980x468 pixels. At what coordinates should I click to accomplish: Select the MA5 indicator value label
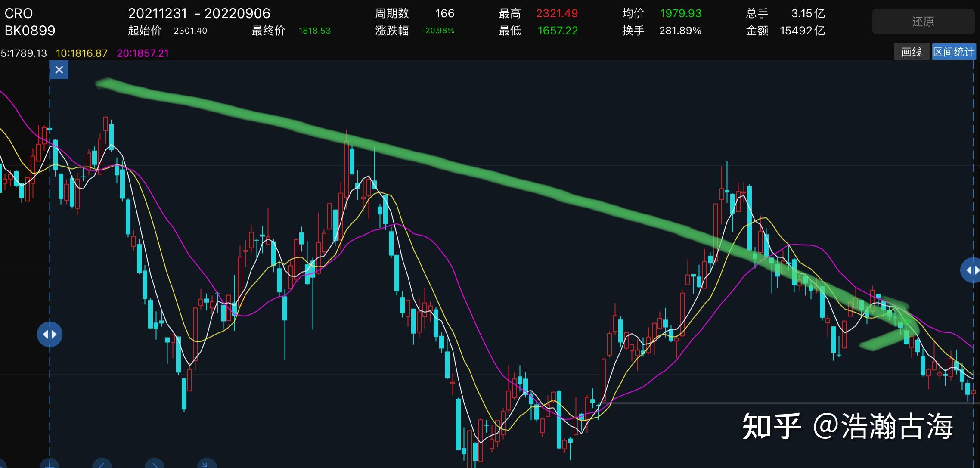[24, 53]
